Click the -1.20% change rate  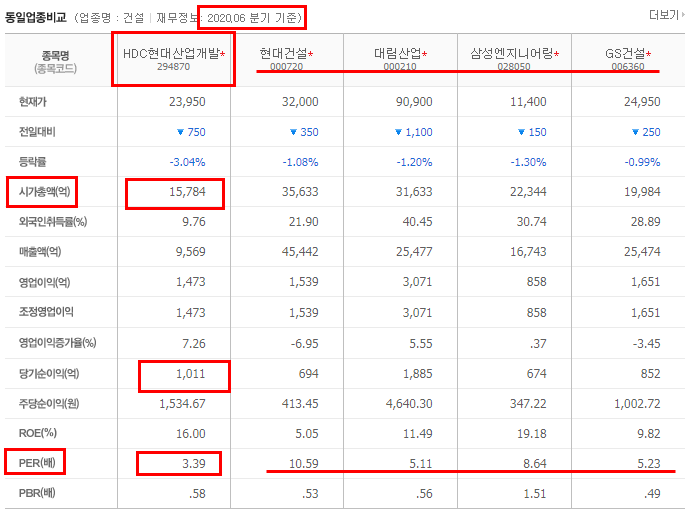(x=414, y=162)
